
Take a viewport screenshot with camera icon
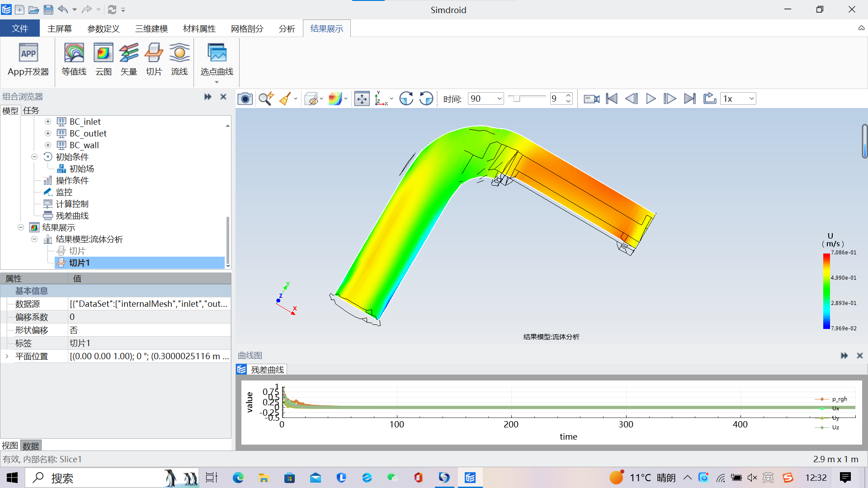pos(245,99)
